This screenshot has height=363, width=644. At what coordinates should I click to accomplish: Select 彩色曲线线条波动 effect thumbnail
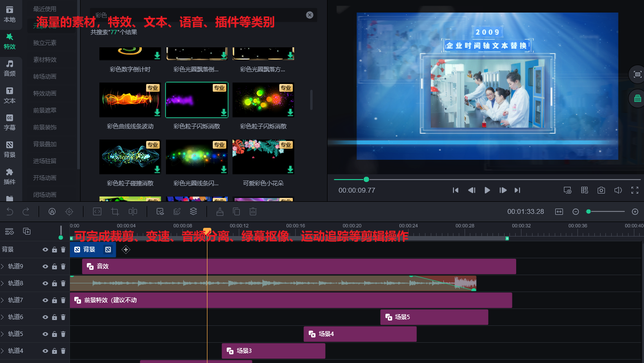130,100
